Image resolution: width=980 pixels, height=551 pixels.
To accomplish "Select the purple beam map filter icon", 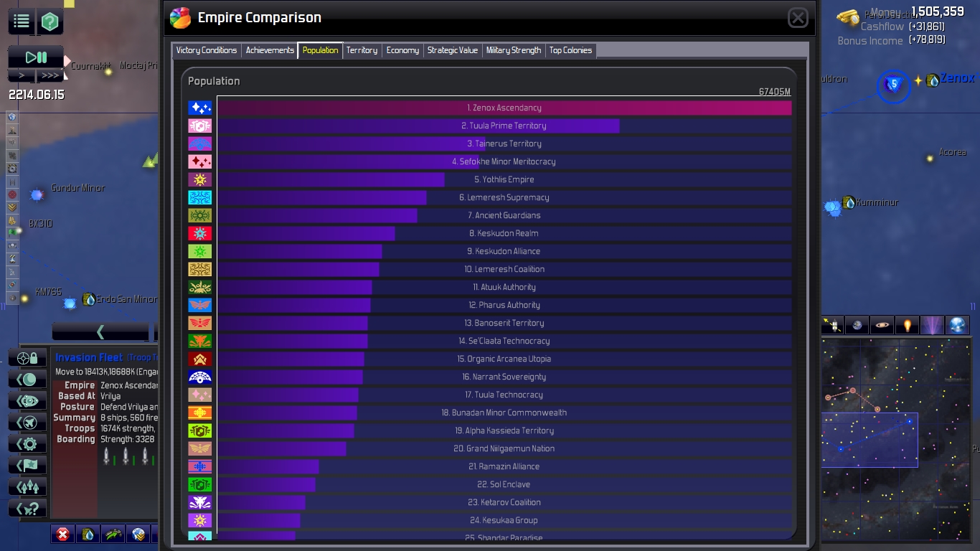I will (933, 326).
